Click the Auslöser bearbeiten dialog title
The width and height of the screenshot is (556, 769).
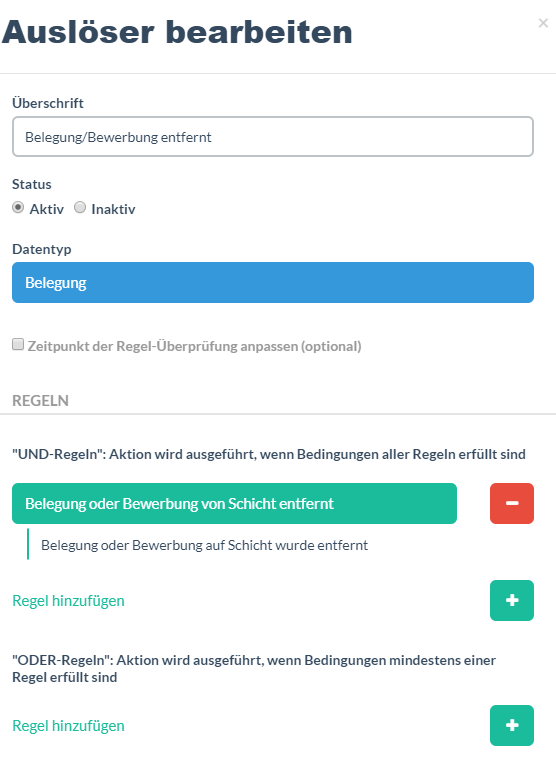pyautogui.click(x=177, y=32)
